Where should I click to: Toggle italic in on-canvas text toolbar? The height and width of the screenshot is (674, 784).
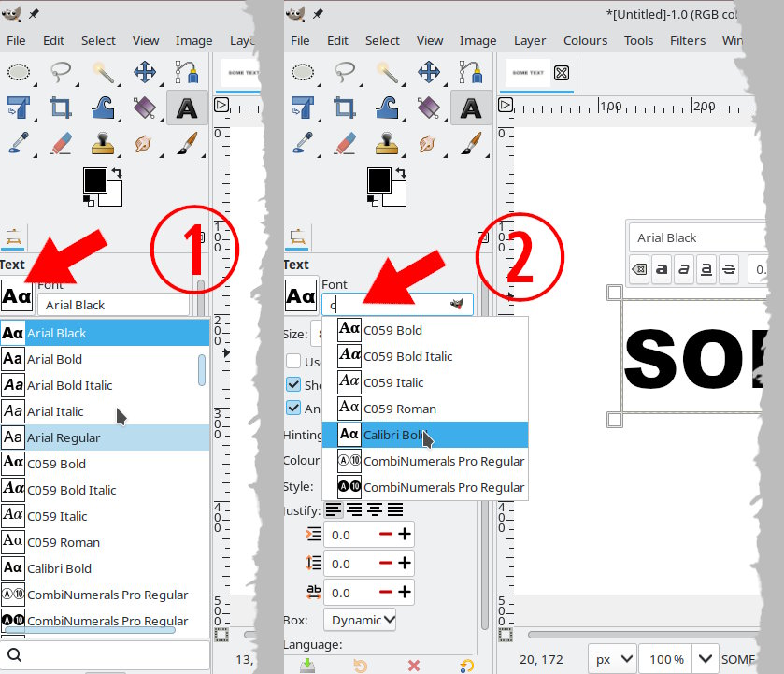pos(684,270)
